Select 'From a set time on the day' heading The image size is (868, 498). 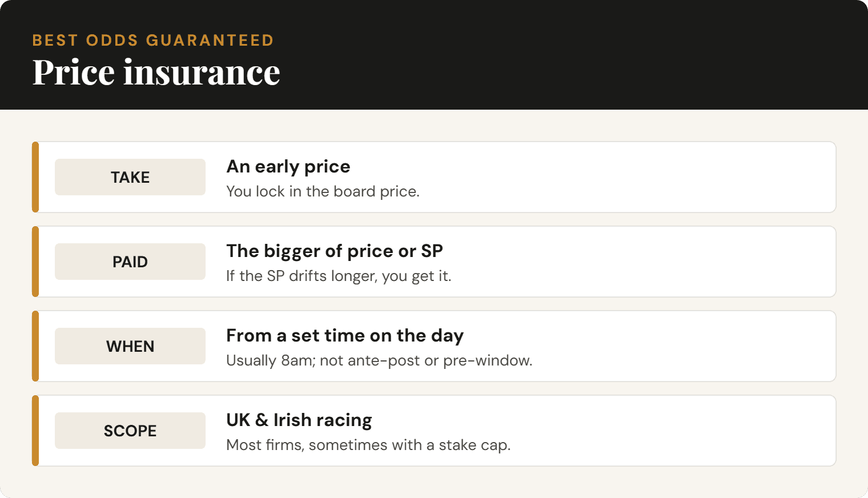[x=345, y=335]
